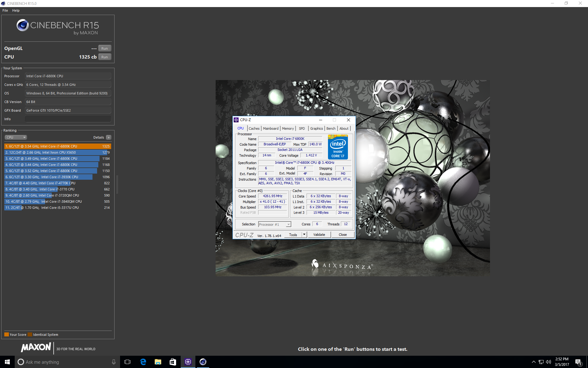Click the Details arrow button in Ranking
The image size is (588, 368).
[x=109, y=137]
